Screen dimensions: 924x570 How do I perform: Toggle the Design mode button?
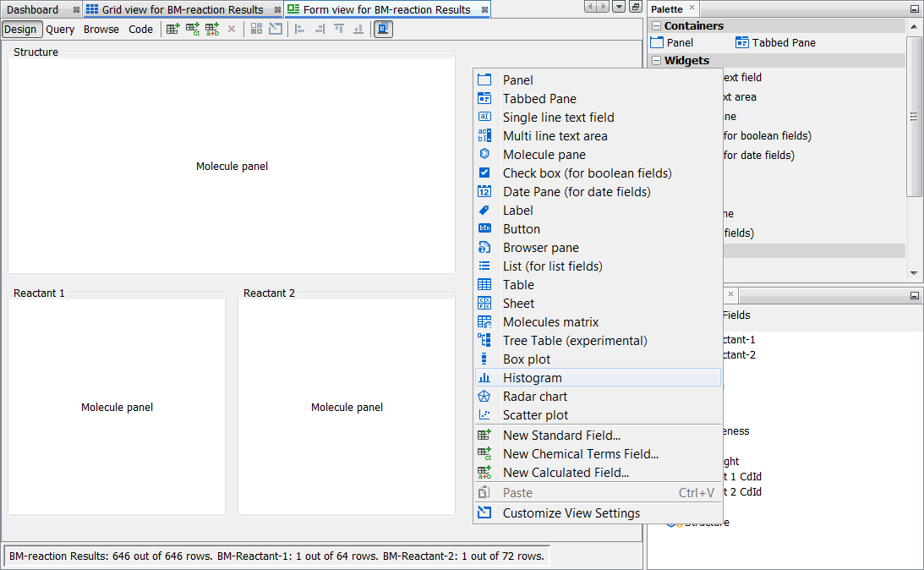point(20,29)
